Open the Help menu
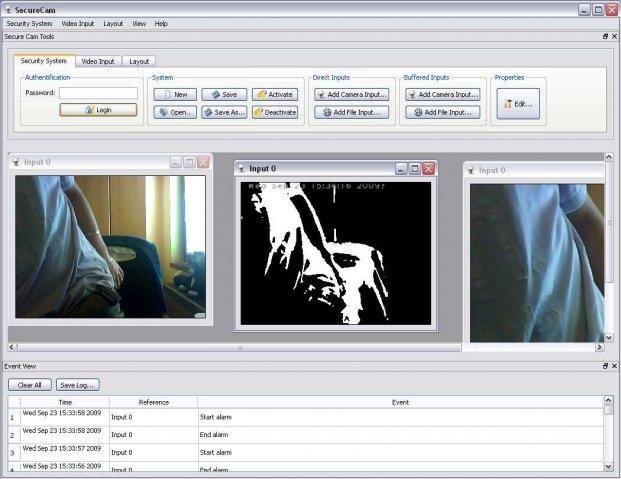Screen dimensions: 621x479 (161, 23)
